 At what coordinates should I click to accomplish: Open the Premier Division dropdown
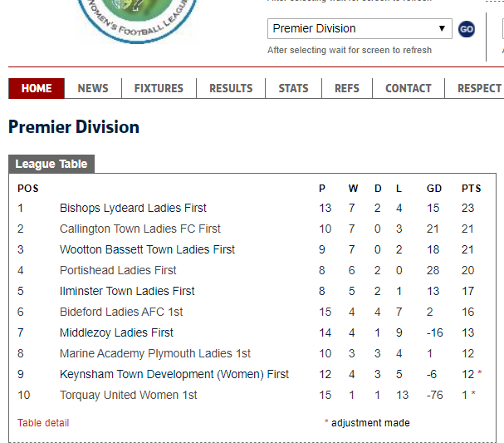click(x=360, y=28)
